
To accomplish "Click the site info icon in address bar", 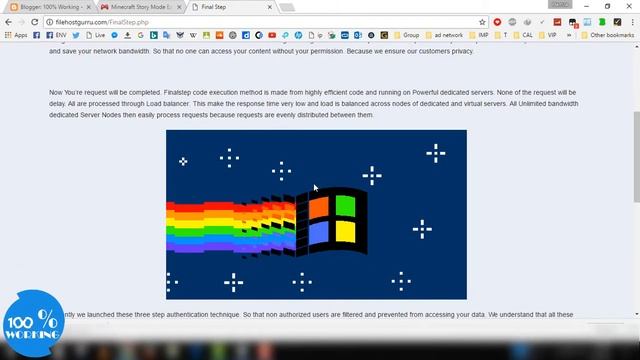I will click(x=49, y=22).
